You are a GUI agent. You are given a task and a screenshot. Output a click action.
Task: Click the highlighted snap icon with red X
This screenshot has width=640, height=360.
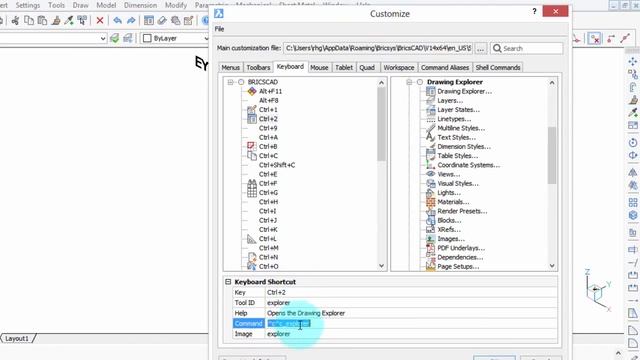(x=595, y=39)
